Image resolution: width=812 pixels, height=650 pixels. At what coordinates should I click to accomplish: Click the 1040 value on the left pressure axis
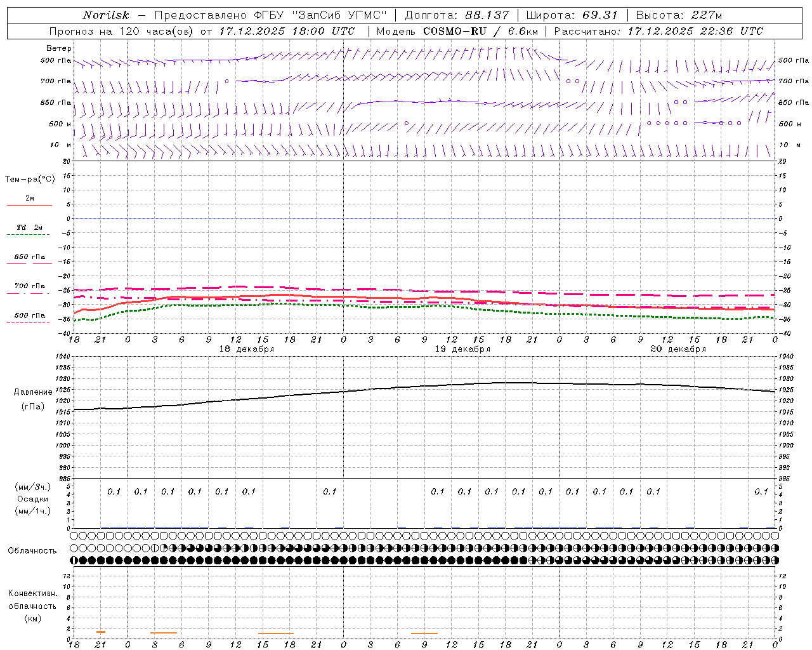pyautogui.click(x=63, y=357)
